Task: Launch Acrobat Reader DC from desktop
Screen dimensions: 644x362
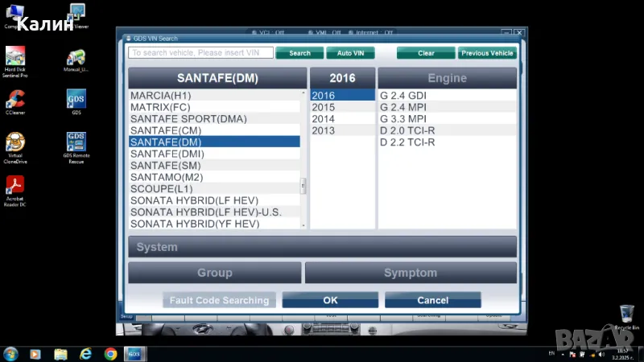Action: [x=14, y=187]
